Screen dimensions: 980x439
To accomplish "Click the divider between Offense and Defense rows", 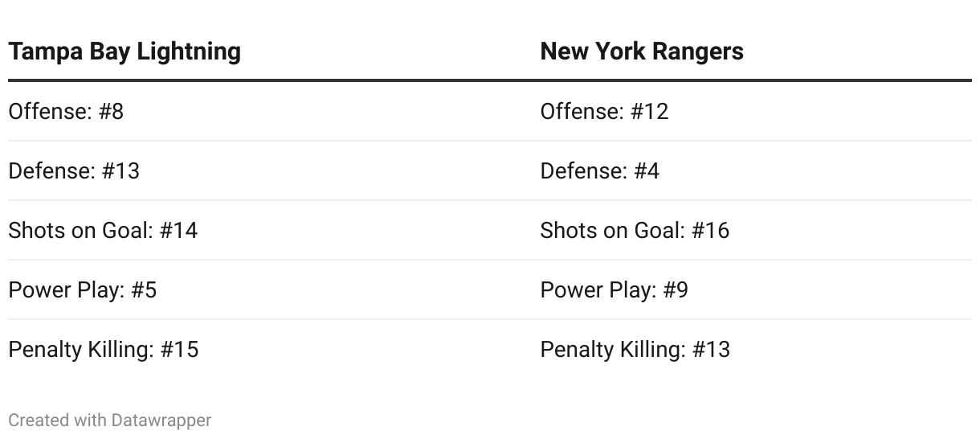I will click(490, 141).
